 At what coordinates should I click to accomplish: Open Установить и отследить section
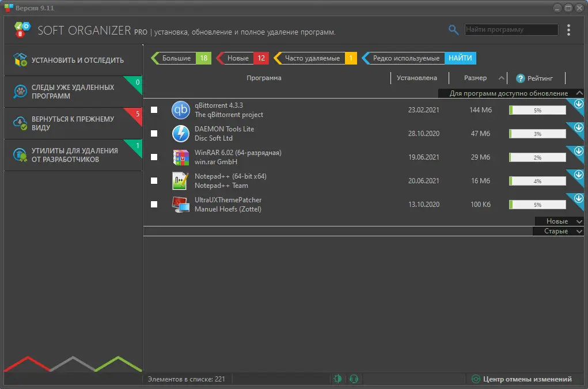click(x=73, y=60)
